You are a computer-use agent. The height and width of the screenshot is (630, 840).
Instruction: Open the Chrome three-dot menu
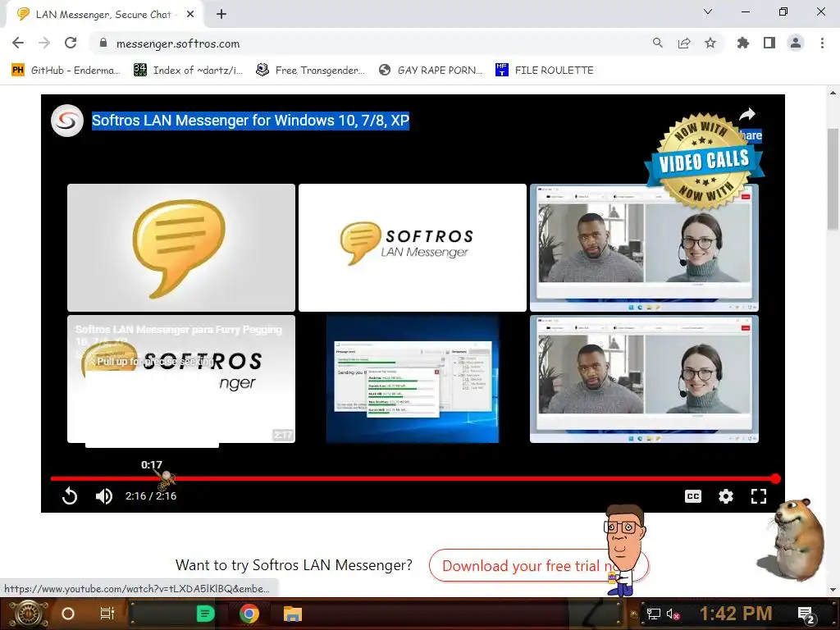(822, 43)
